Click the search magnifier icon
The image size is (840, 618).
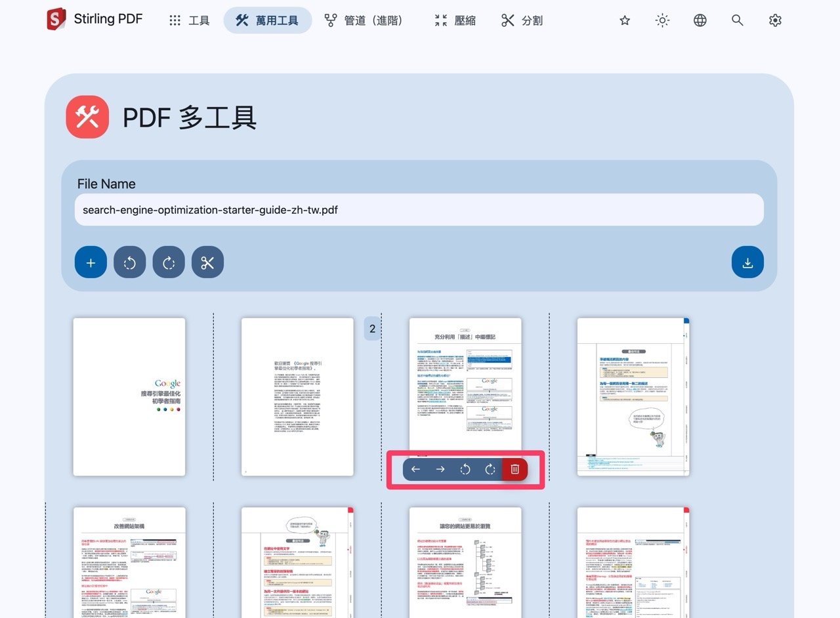738,20
